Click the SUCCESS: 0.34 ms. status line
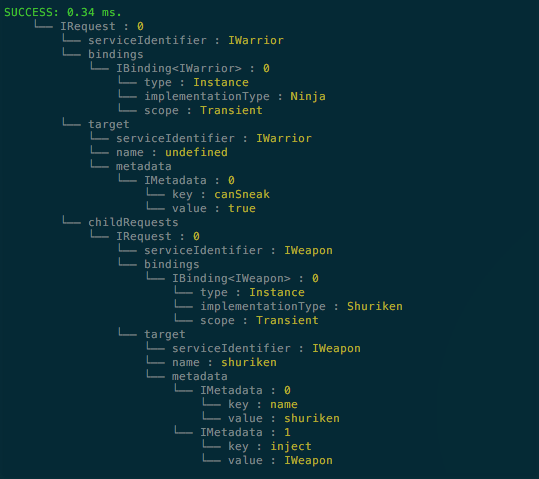 [63, 12]
